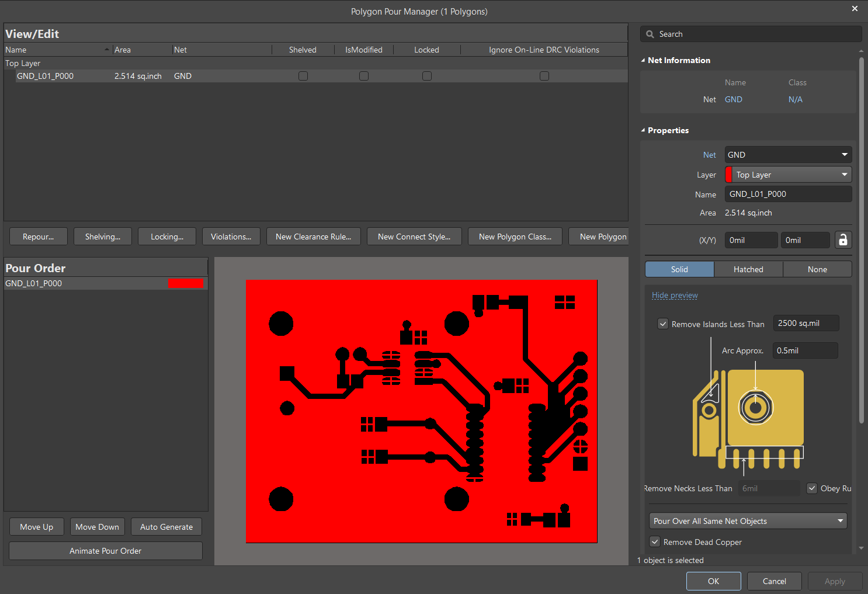Toggle Remove Islands Less Than checkbox
The width and height of the screenshot is (868, 594).
pos(663,324)
